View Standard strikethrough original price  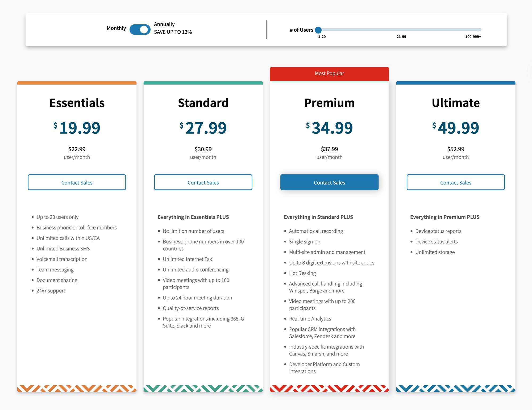[202, 149]
